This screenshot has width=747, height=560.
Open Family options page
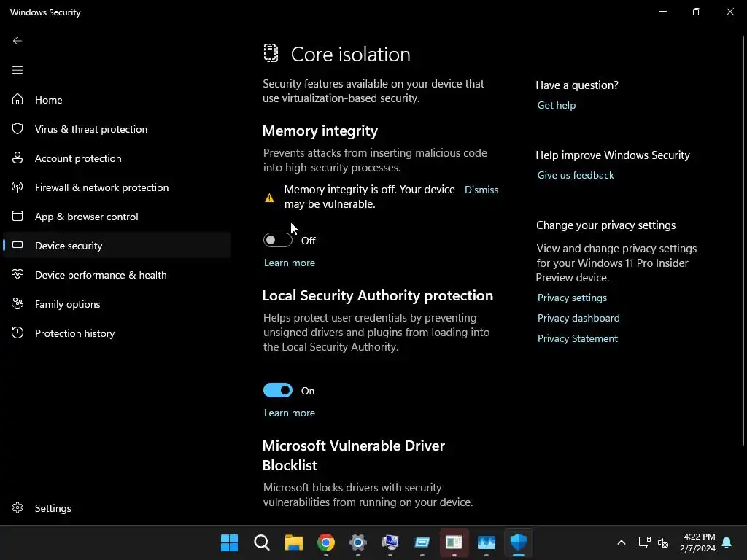click(117, 303)
